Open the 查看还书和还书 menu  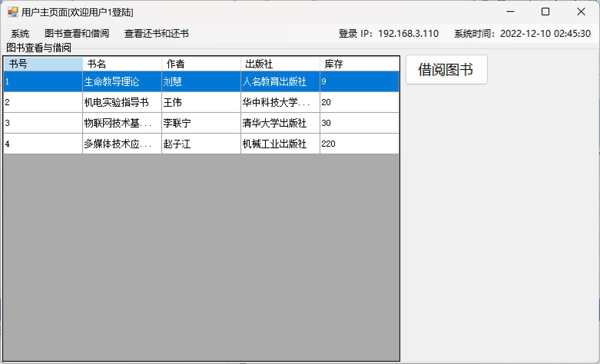click(x=157, y=34)
